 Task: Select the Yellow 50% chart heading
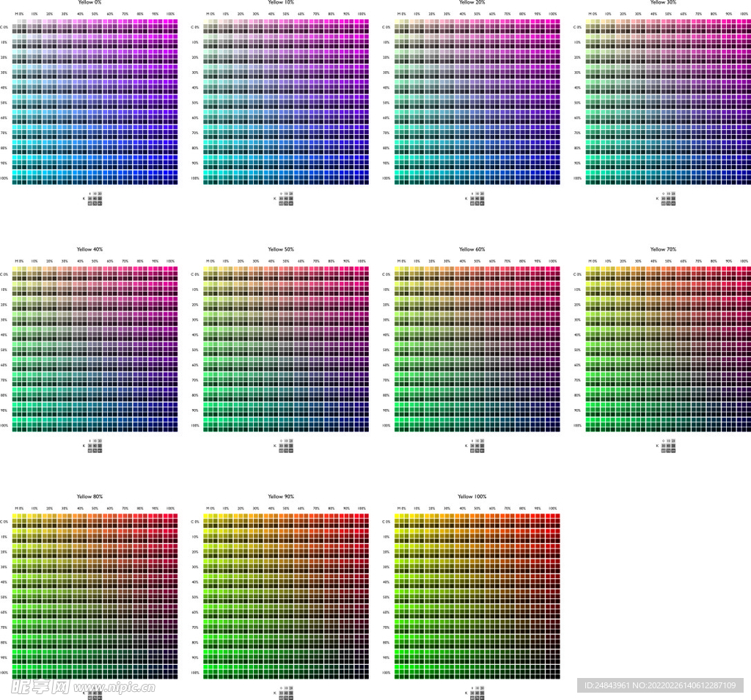pyautogui.click(x=281, y=250)
